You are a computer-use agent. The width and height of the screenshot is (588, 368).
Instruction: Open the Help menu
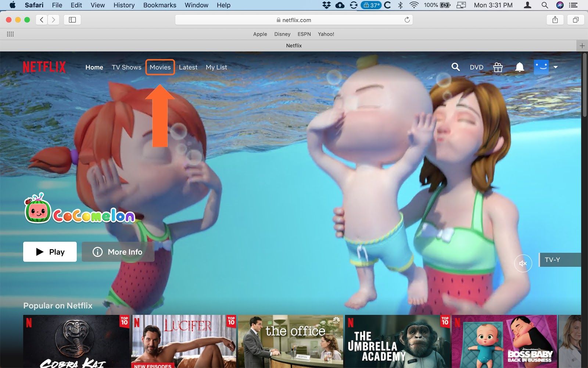pos(223,5)
